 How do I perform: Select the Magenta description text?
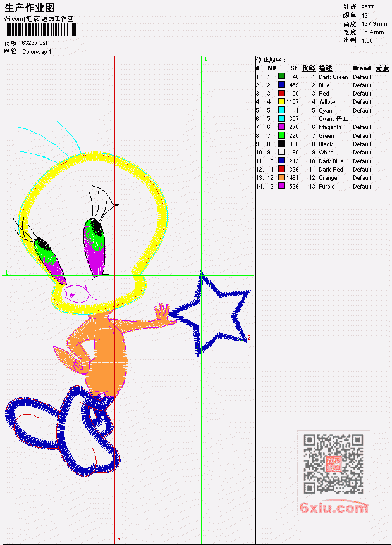(330, 127)
